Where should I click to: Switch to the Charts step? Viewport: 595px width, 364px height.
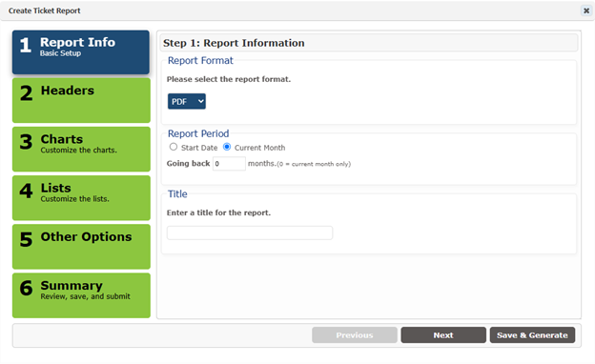tap(81, 149)
